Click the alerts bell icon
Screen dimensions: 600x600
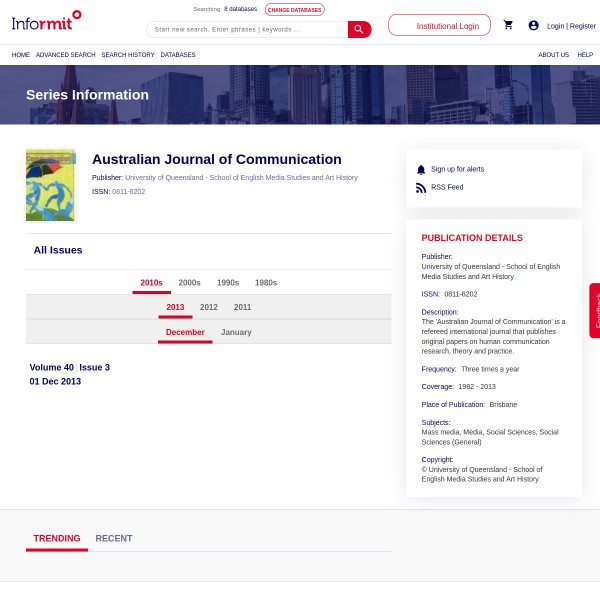[x=421, y=170]
